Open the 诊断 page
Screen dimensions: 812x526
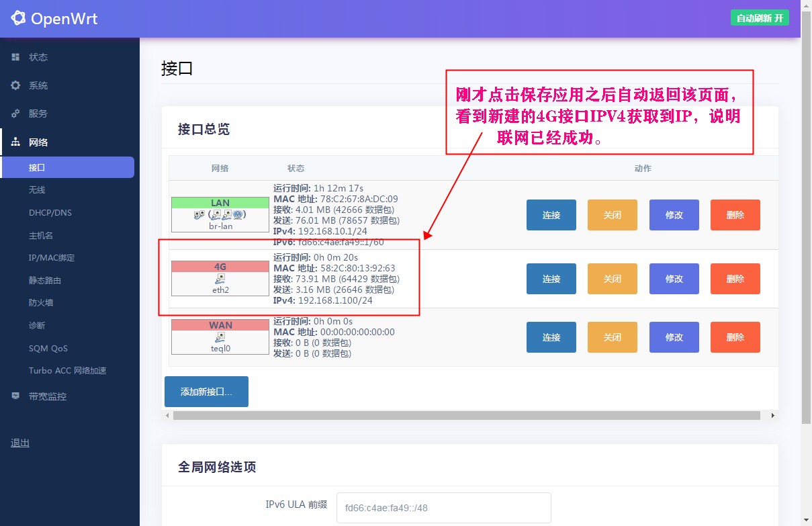click(37, 325)
